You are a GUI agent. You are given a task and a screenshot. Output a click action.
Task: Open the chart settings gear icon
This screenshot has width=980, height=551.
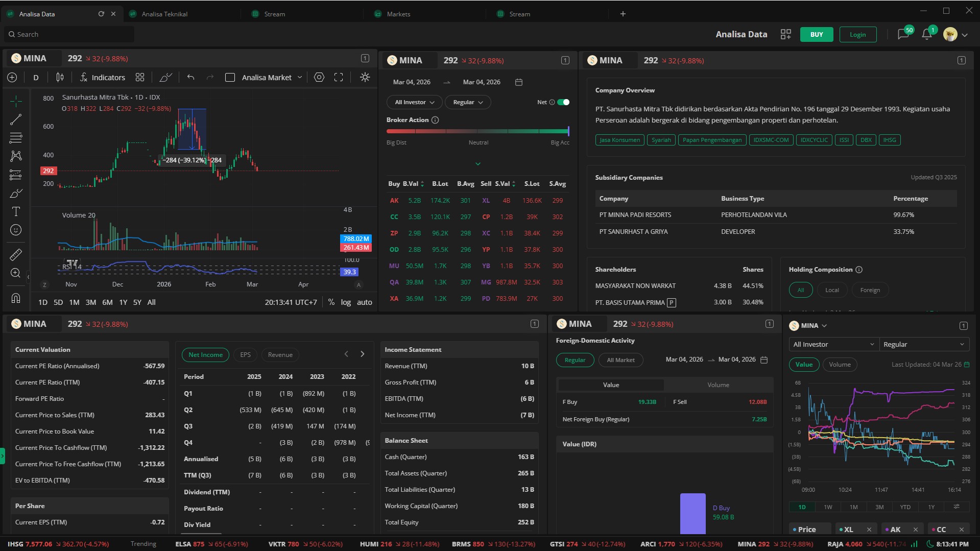tap(319, 77)
